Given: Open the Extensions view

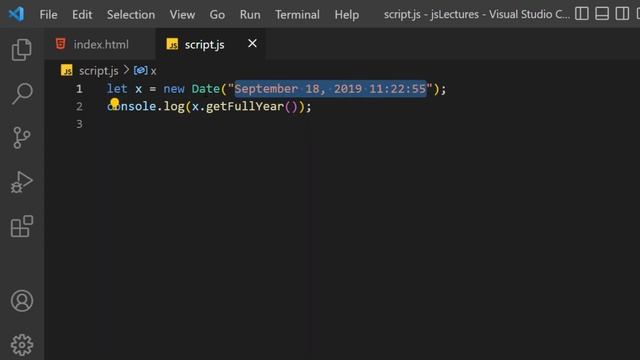Looking at the screenshot, I should tap(22, 227).
